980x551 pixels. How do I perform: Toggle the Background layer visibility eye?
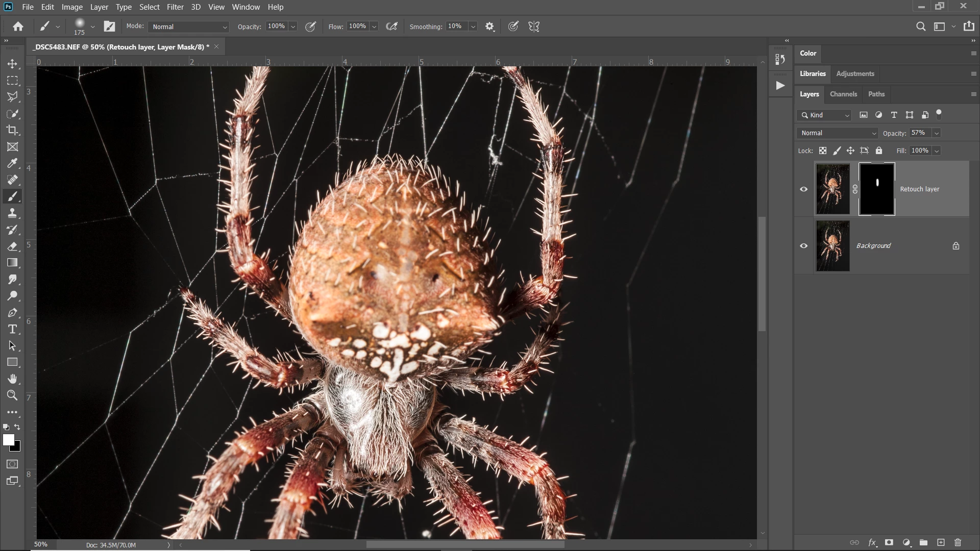803,246
